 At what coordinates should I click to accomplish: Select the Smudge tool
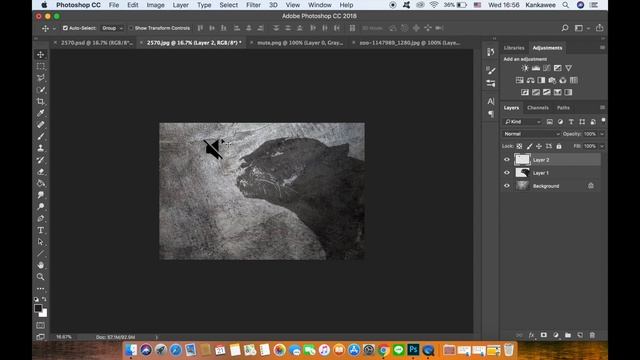[x=40, y=195]
